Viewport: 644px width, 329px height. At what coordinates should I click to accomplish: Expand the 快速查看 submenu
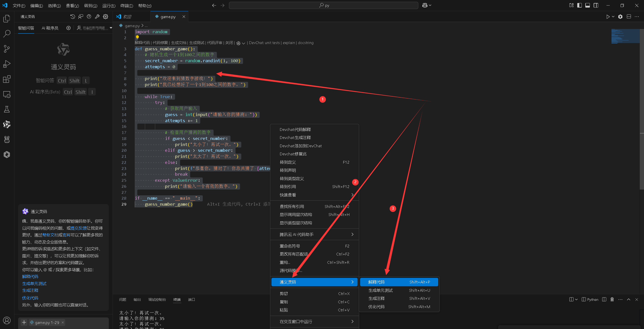[x=315, y=195]
